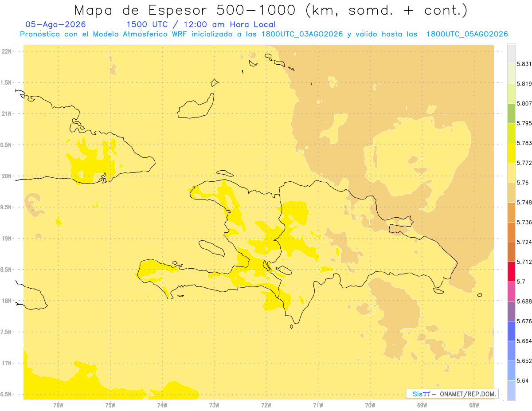Click the red color bar segment above 5.7
Image resolution: width=532 pixels, height=411 pixels.
[511, 271]
